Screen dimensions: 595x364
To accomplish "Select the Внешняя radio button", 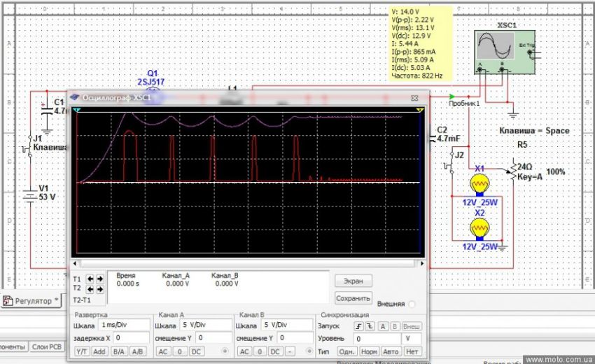I will point(412,304).
